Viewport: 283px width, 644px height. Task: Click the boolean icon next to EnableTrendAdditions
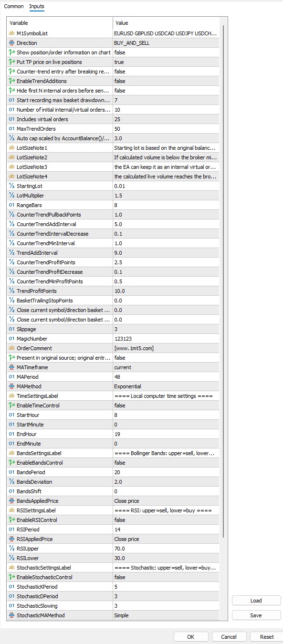point(11,81)
